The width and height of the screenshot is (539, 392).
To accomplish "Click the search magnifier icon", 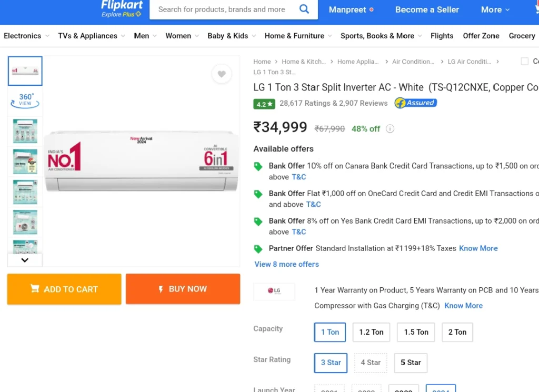I will click(x=304, y=9).
